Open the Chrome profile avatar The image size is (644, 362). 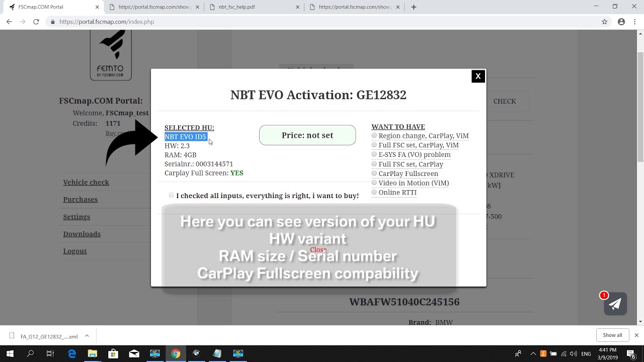(x=621, y=22)
